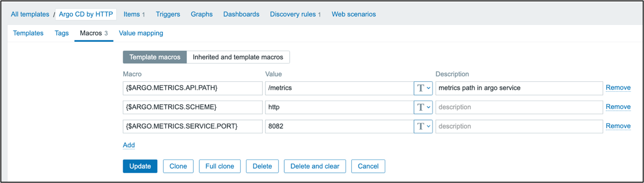Viewport: 644px width, 183px height.
Task: Cancel the template edit
Action: (368, 166)
